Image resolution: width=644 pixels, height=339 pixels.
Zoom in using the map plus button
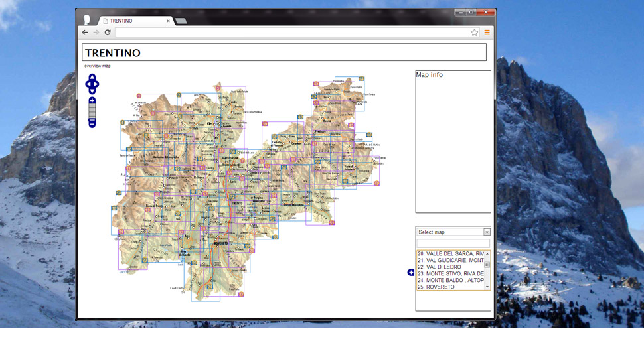tap(92, 101)
